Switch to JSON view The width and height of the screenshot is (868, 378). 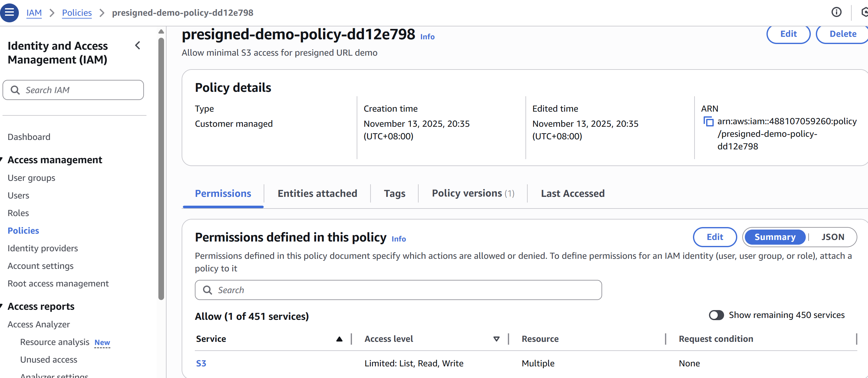(832, 237)
